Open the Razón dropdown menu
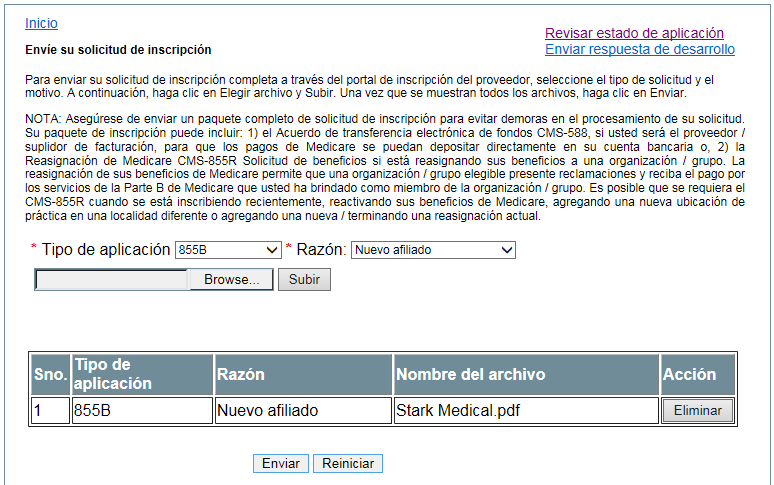 [x=433, y=250]
